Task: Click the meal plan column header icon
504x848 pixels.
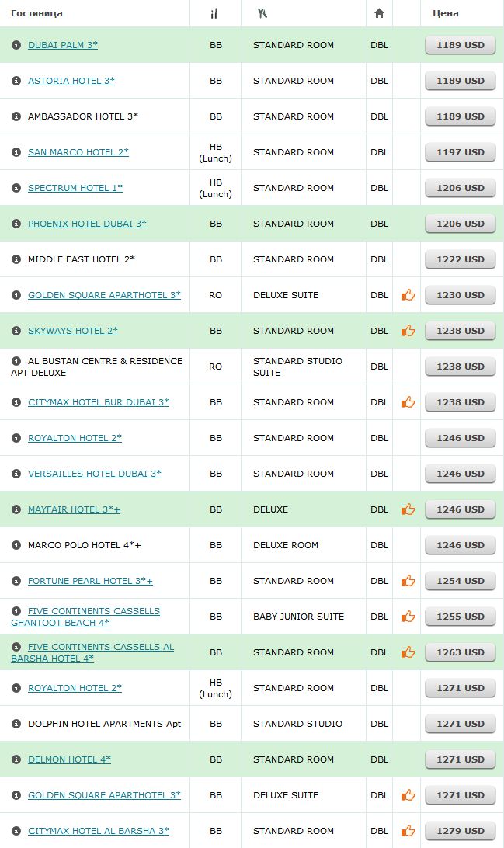Action: point(214,13)
